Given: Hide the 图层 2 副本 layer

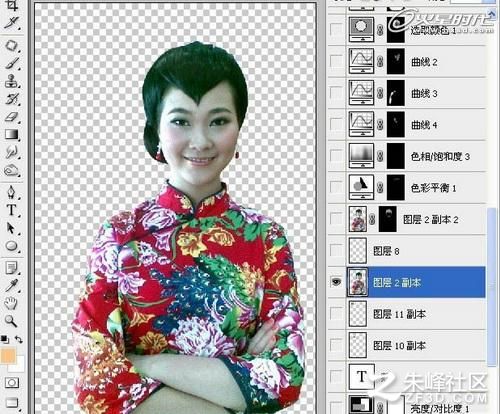Looking at the screenshot, I should [x=336, y=282].
